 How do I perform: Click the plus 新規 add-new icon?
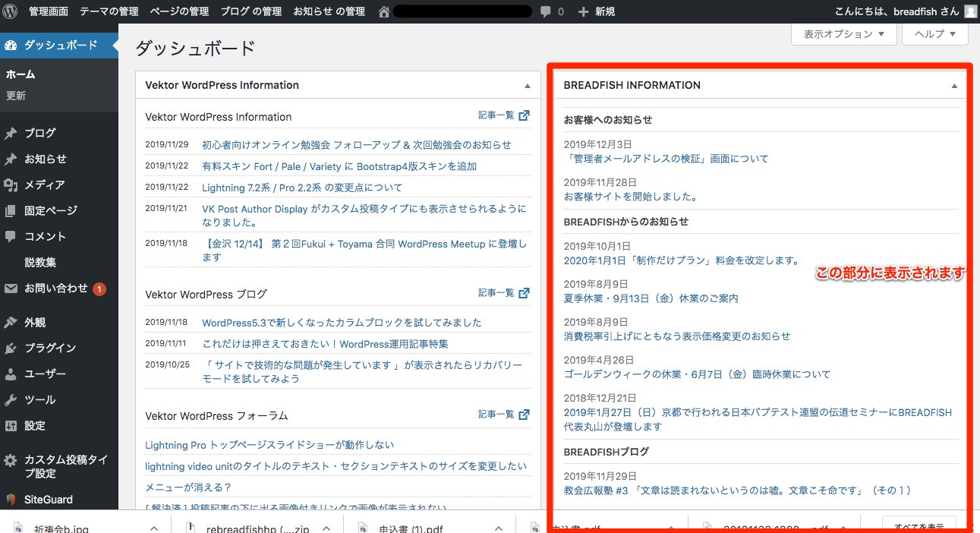[583, 11]
